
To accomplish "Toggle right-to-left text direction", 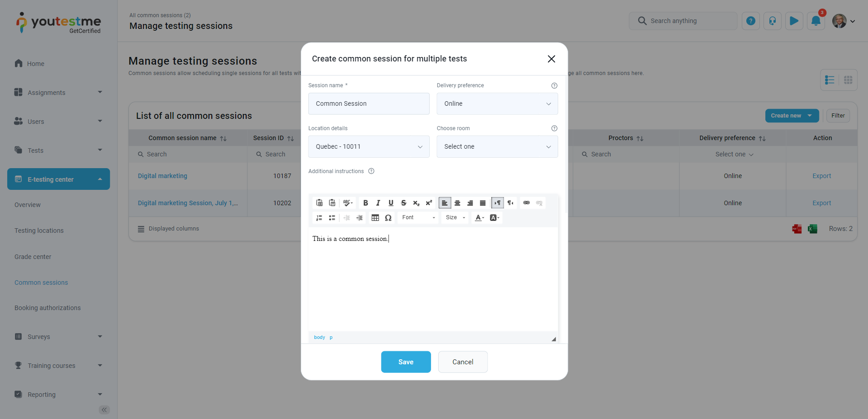I will point(510,203).
